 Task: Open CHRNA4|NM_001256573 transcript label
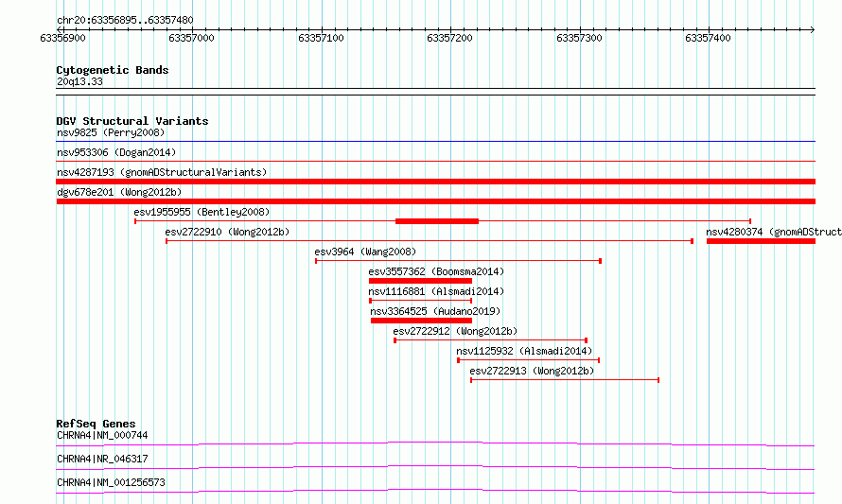point(111,482)
